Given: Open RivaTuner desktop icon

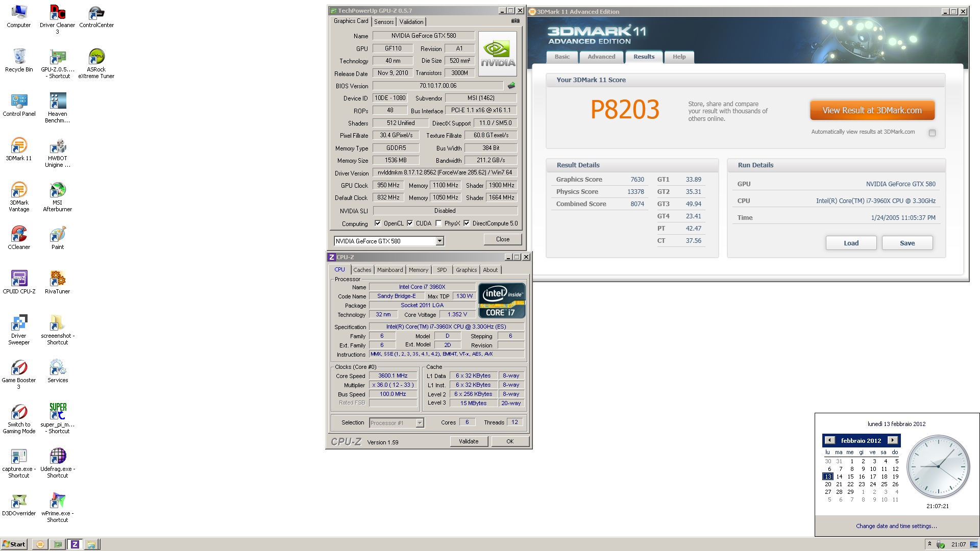Looking at the screenshot, I should coord(57,283).
